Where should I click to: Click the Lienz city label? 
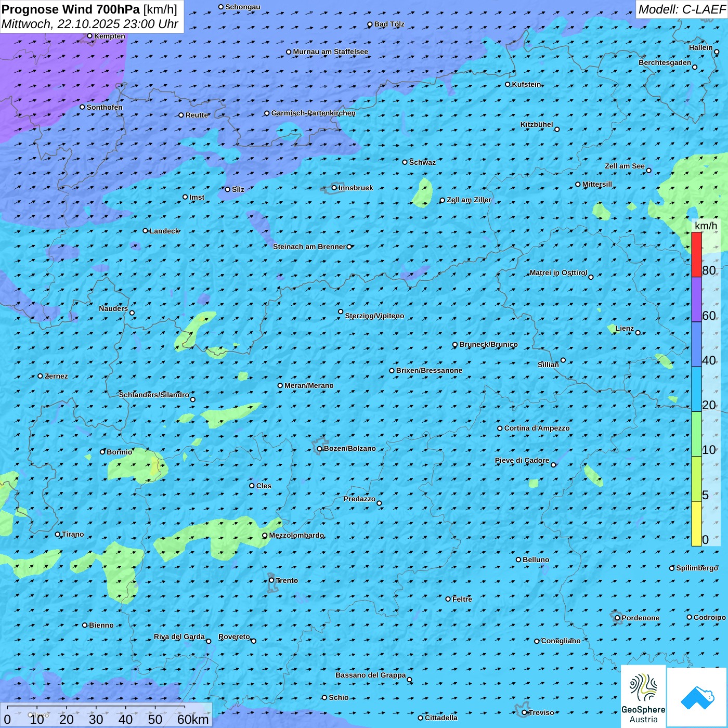[x=625, y=328]
